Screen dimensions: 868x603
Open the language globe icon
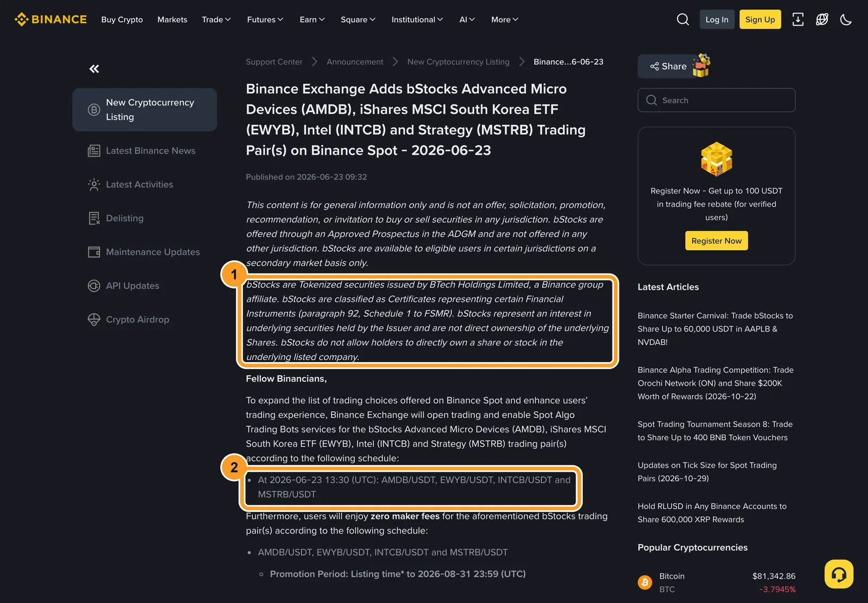822,20
